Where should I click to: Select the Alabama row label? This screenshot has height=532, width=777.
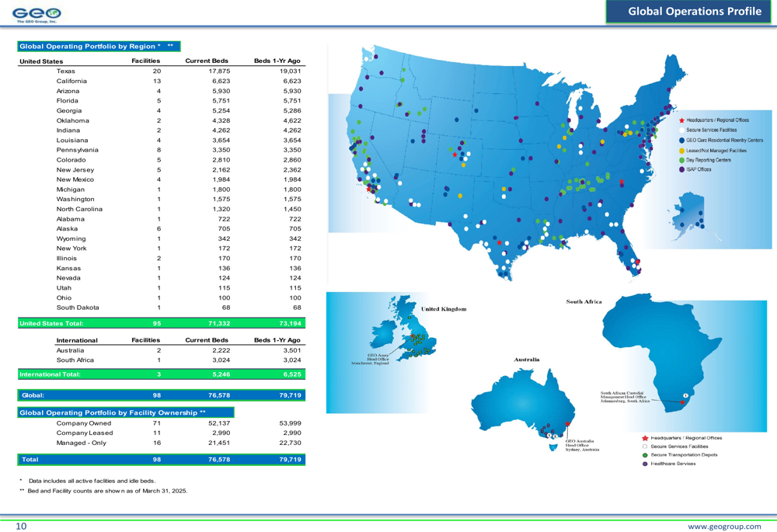(71, 219)
